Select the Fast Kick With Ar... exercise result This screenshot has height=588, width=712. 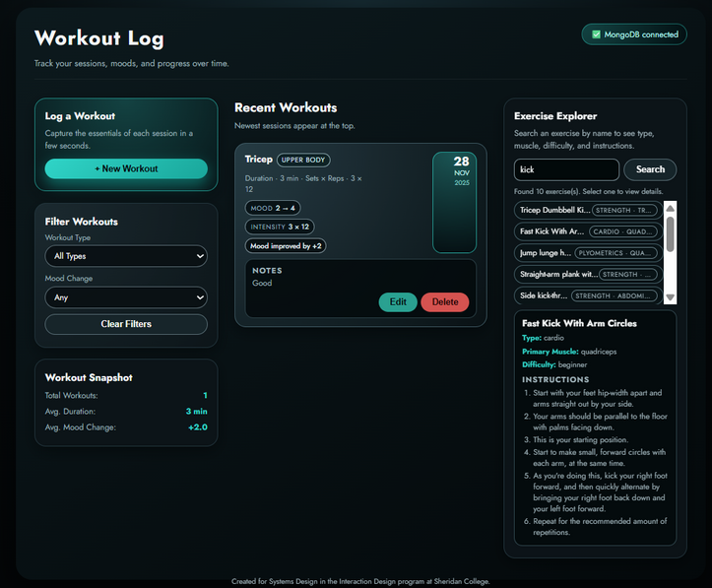[x=588, y=231]
